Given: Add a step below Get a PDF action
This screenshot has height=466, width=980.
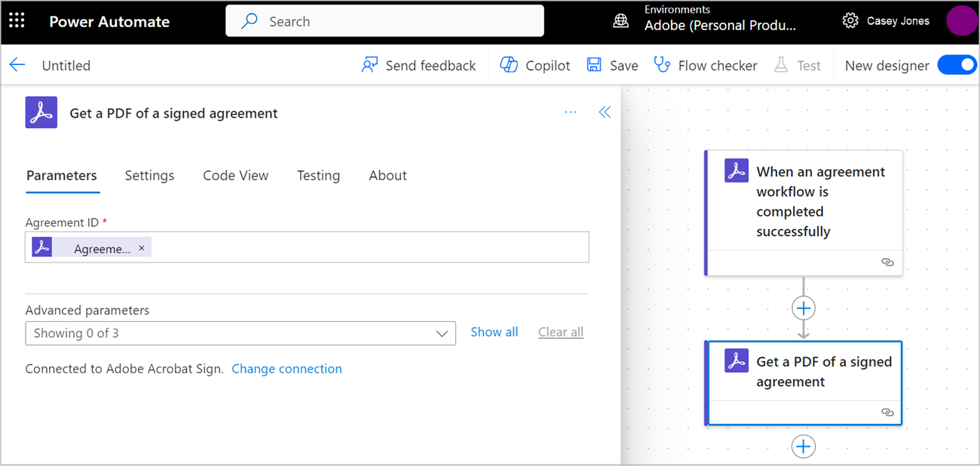Looking at the screenshot, I should (x=804, y=446).
